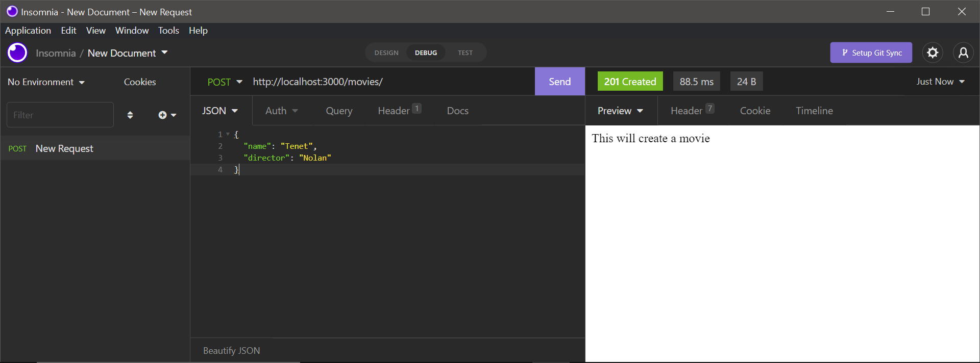Click the 88.5 ms response time

point(696,81)
